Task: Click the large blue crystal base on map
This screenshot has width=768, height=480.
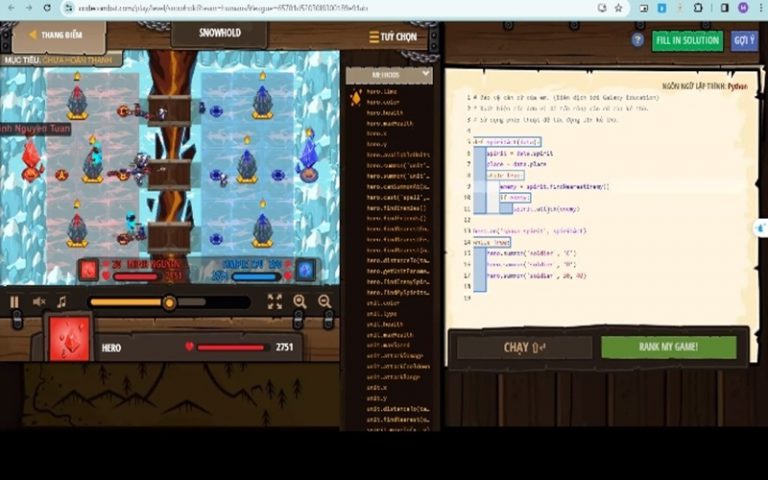Action: [x=308, y=156]
